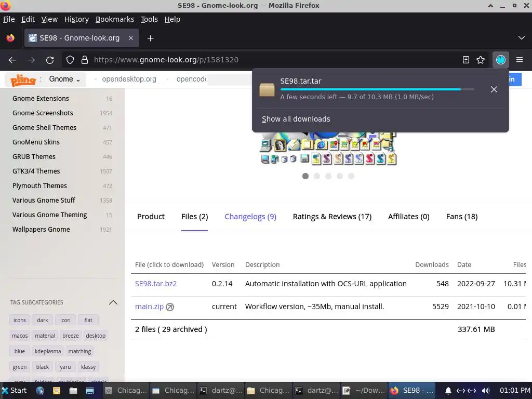Open tracking protection shield icon
This screenshot has width=532, height=399.
click(x=70, y=60)
